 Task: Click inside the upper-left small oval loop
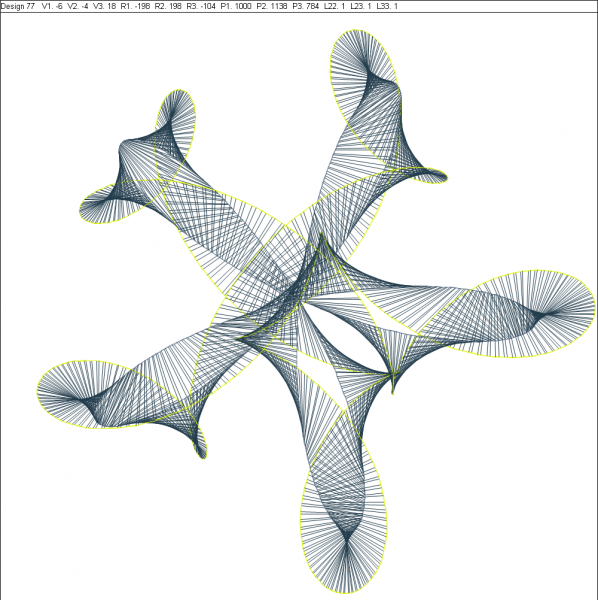pyautogui.click(x=175, y=124)
